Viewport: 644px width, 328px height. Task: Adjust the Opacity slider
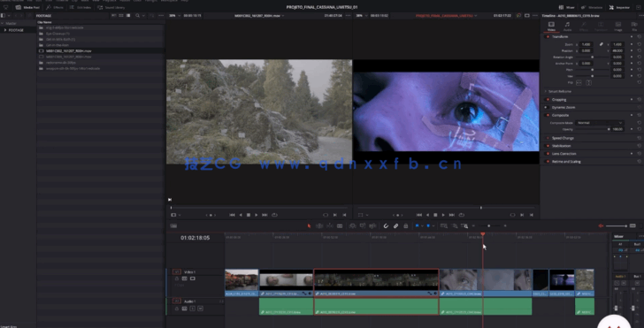[593, 129]
